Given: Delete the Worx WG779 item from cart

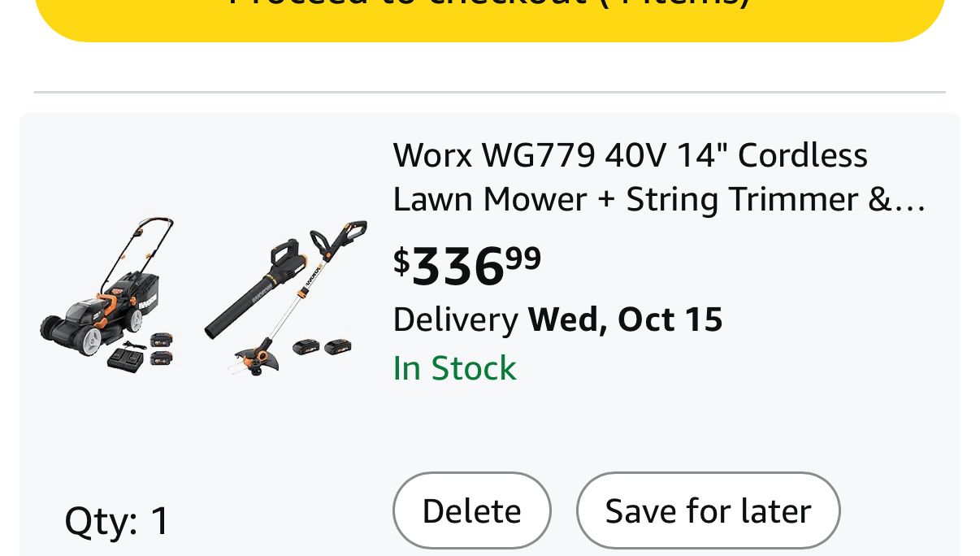Looking at the screenshot, I should (x=471, y=511).
